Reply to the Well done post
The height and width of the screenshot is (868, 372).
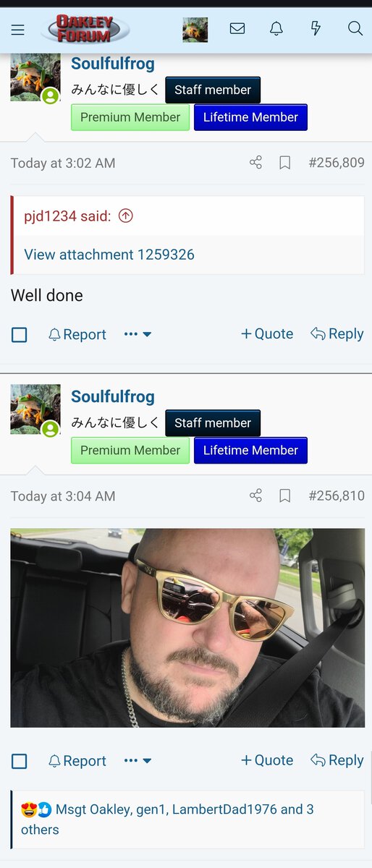click(337, 334)
